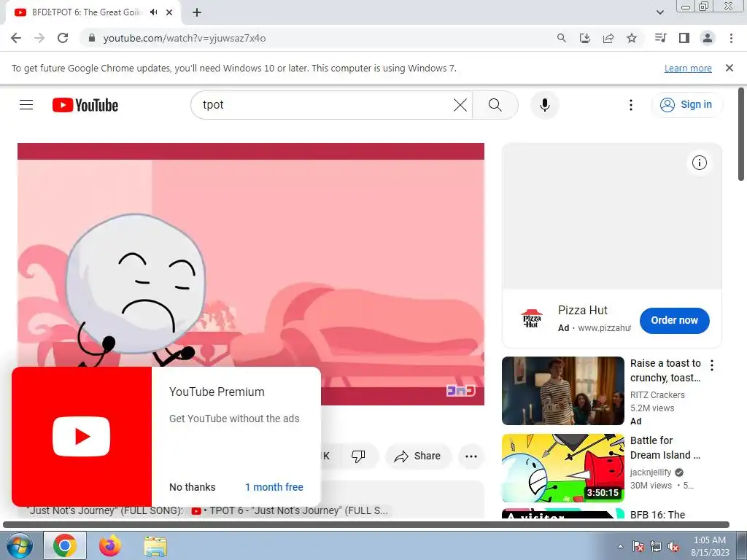The height and width of the screenshot is (560, 747).
Task: Open the Pizza Hut ad title
Action: 583,311
